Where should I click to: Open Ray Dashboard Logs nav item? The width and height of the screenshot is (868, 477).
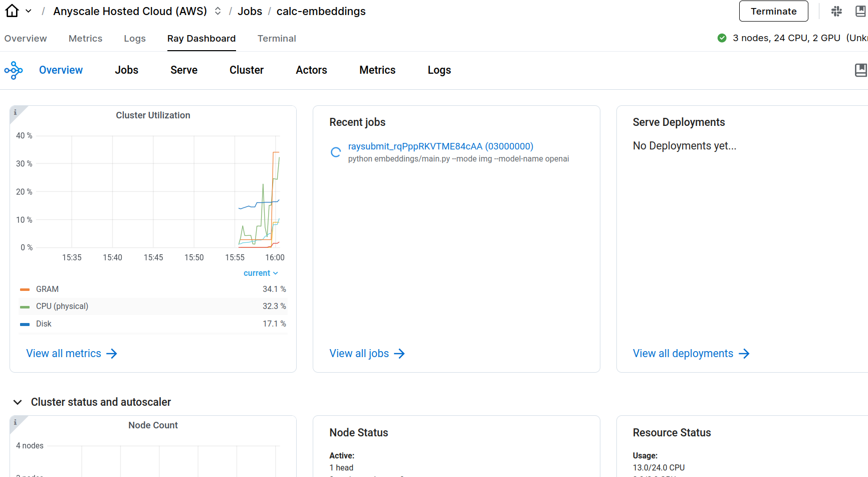[x=440, y=70]
